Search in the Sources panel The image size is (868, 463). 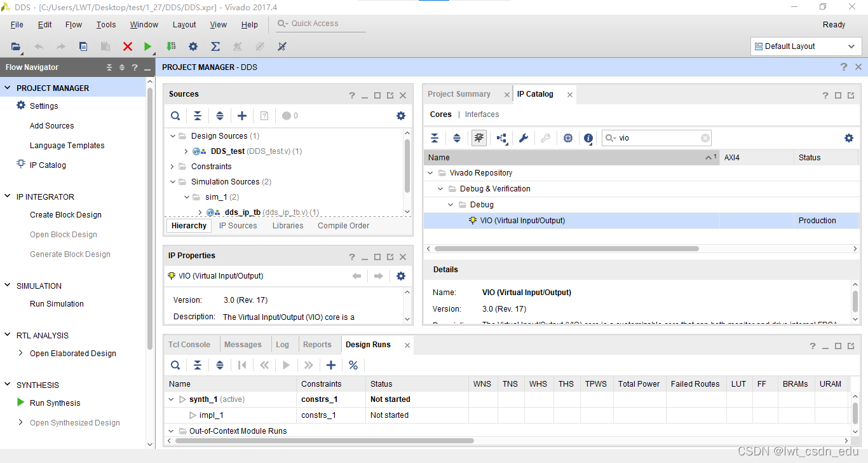pyautogui.click(x=175, y=116)
